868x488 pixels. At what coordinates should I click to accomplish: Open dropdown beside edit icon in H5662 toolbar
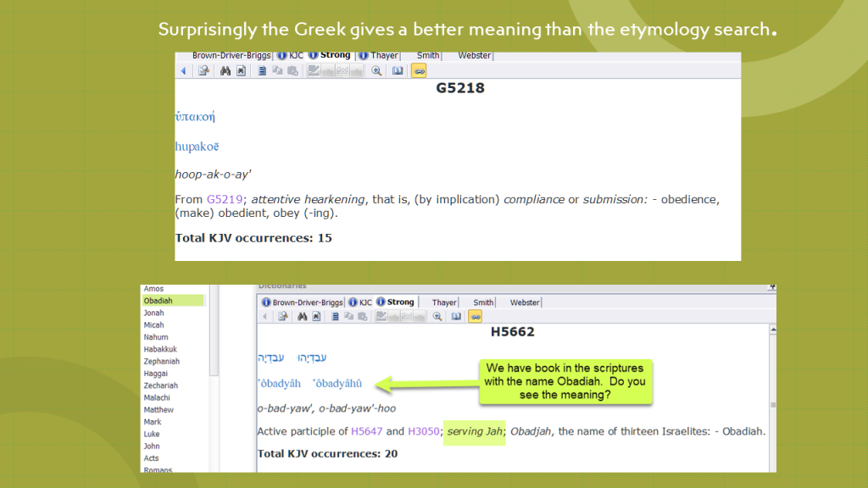394,317
